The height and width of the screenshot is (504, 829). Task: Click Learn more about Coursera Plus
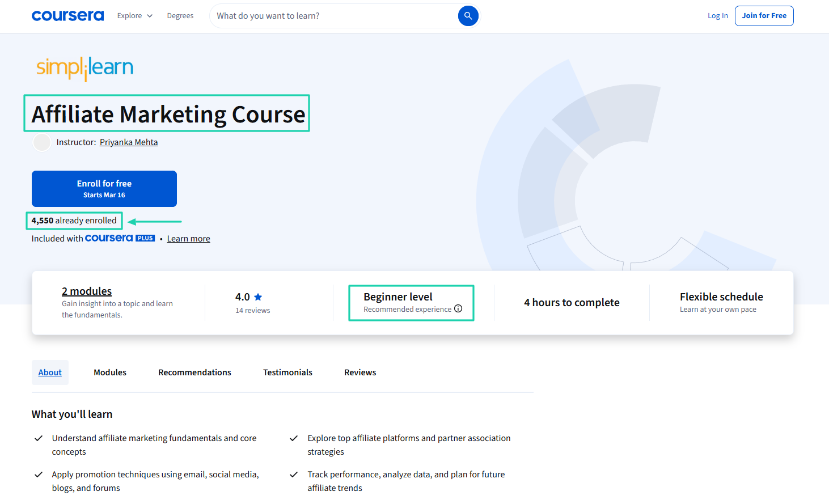point(188,238)
